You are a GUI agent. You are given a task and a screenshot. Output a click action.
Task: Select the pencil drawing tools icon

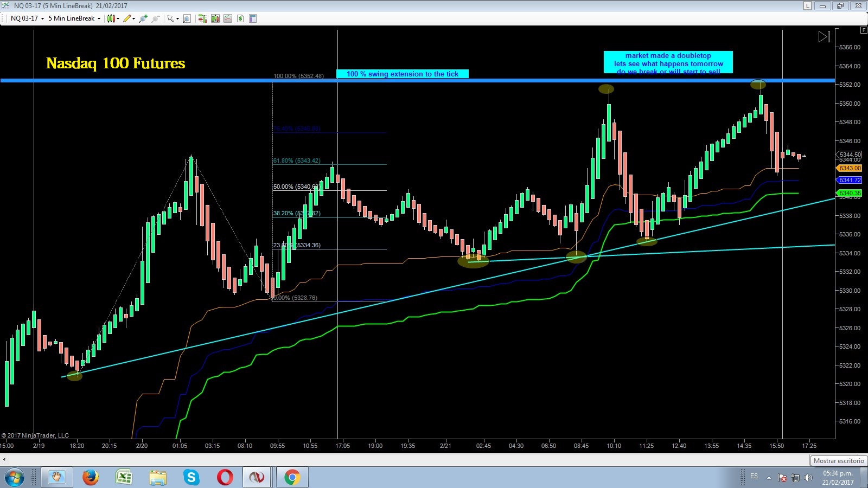[x=127, y=18]
